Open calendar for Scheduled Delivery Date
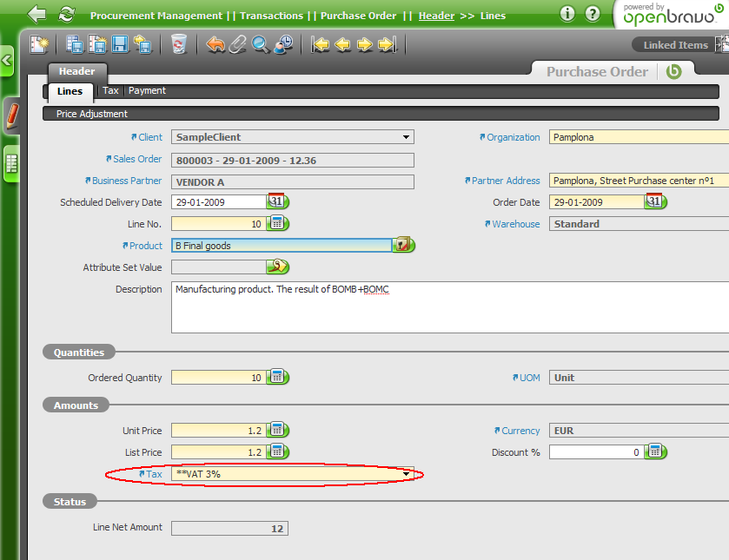This screenshot has width=729, height=560. 277,202
